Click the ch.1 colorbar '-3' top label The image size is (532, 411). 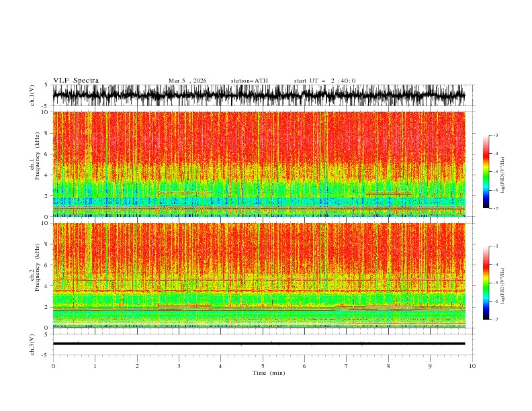495,135
